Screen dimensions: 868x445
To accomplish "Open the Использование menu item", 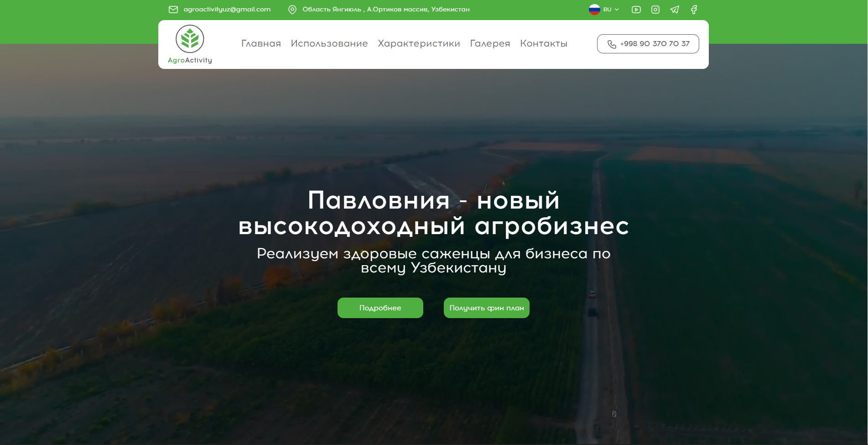I will click(x=329, y=43).
